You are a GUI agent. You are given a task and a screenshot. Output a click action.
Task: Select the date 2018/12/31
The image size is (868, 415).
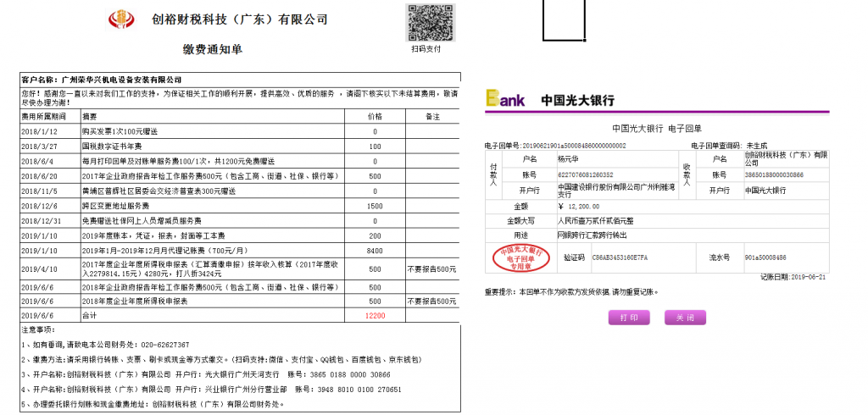[41, 221]
